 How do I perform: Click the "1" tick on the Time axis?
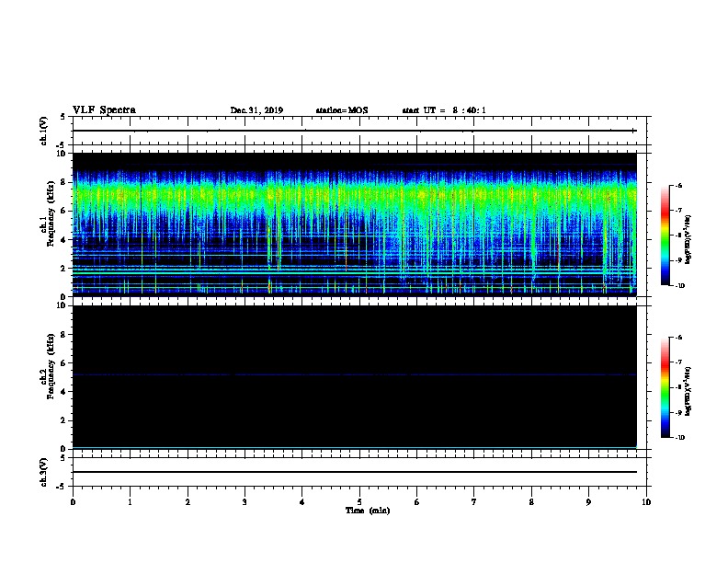point(130,502)
